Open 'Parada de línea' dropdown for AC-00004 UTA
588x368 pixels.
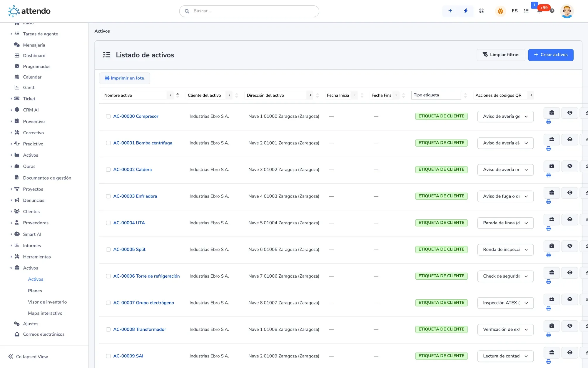505,223
